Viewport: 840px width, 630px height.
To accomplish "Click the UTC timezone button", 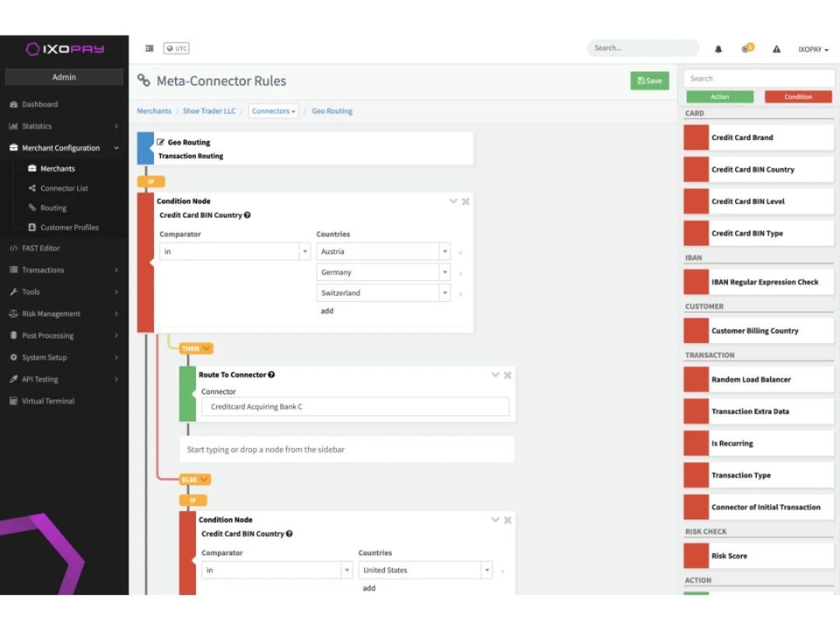I will [176, 48].
